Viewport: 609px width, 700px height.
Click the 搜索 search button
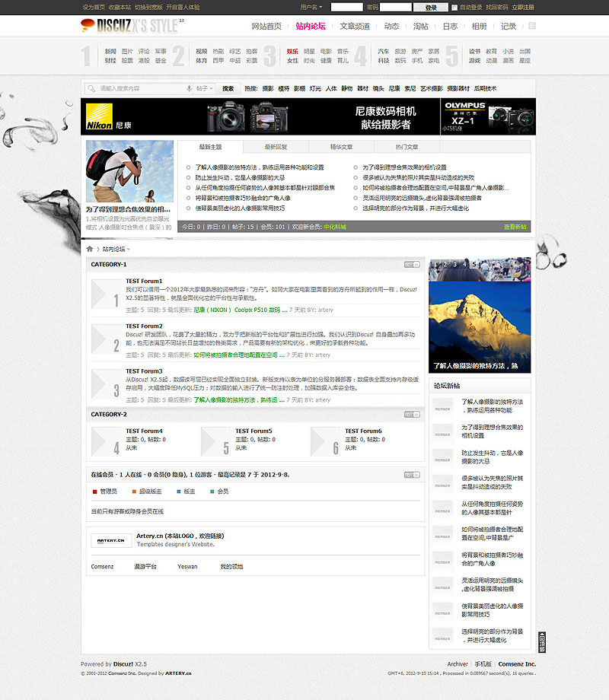(x=228, y=88)
